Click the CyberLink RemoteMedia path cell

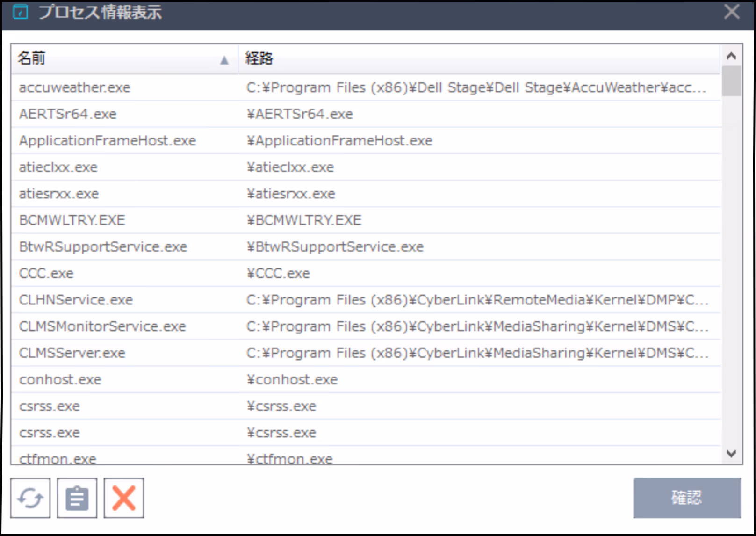(x=480, y=300)
